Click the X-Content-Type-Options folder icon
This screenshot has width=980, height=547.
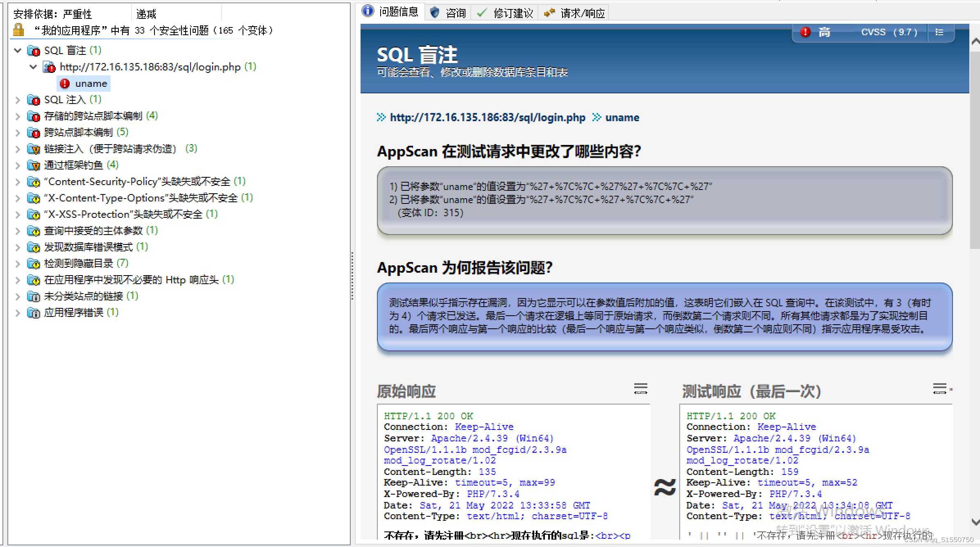click(x=33, y=198)
